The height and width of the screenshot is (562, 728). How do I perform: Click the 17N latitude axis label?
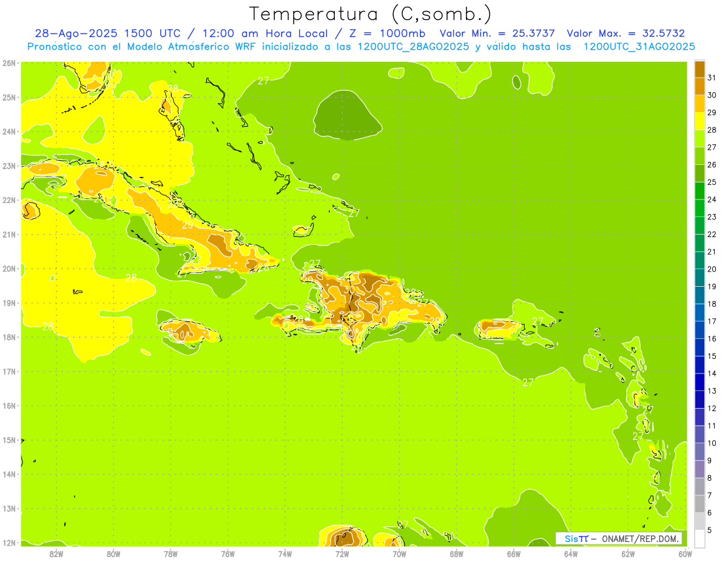[x=8, y=372]
